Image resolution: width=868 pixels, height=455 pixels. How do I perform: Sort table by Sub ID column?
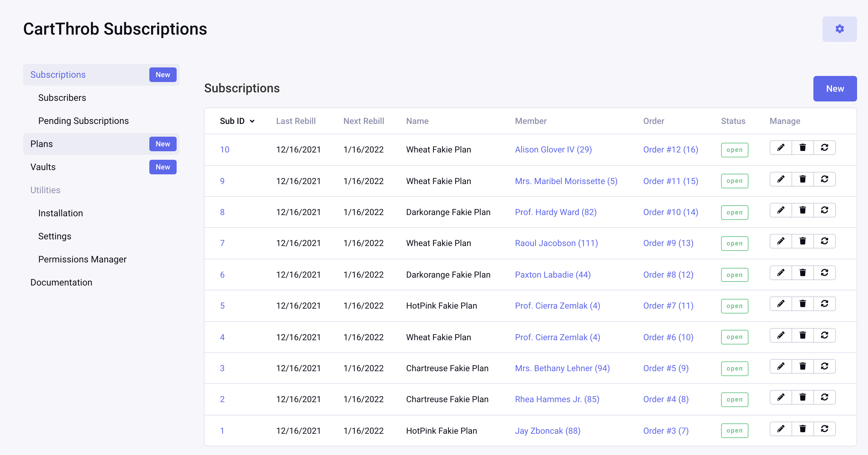(x=237, y=121)
